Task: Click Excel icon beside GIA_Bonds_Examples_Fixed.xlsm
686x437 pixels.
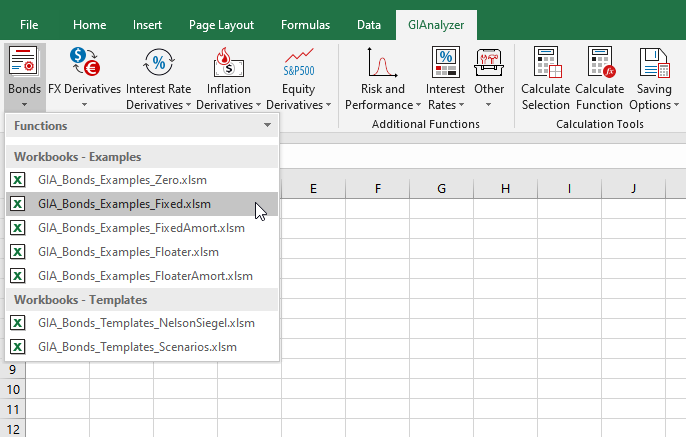Action: pyautogui.click(x=18, y=204)
